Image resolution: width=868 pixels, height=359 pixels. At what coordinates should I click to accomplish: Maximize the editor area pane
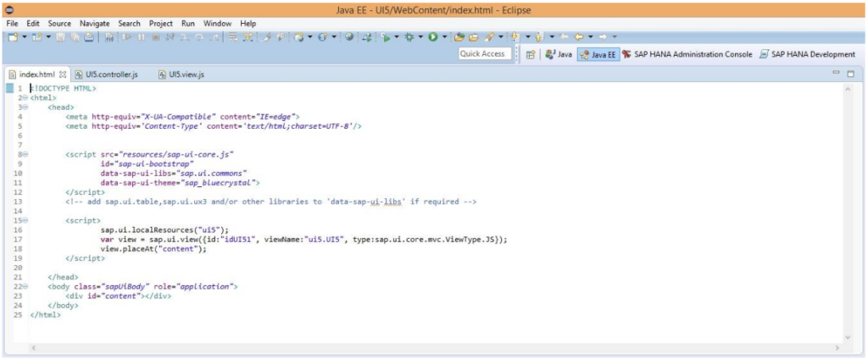coord(850,75)
